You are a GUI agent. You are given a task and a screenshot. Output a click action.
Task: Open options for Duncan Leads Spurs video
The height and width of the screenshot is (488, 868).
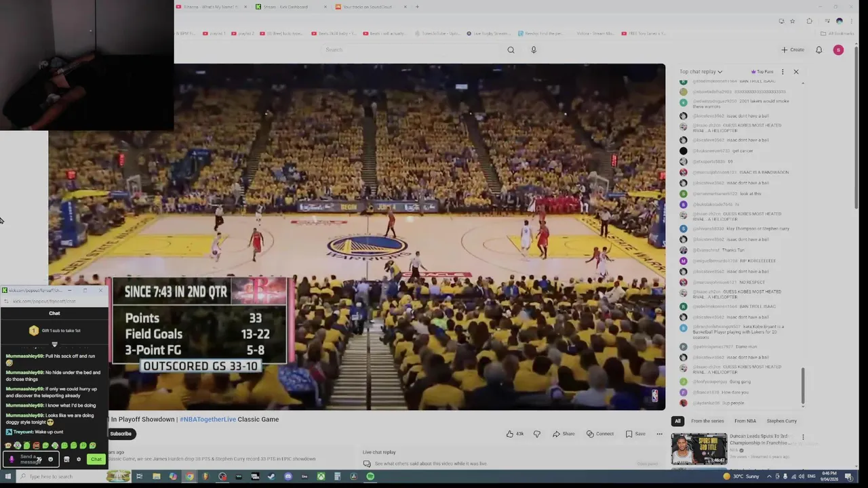click(803, 438)
